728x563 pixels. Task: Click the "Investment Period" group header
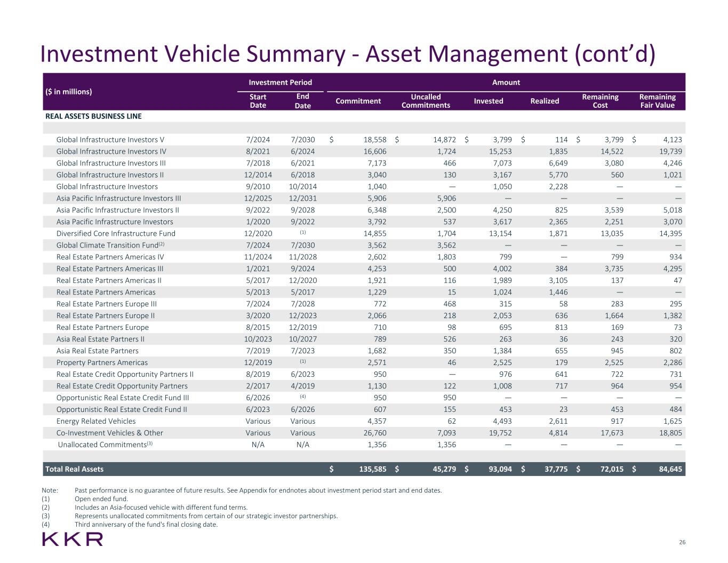280,82
